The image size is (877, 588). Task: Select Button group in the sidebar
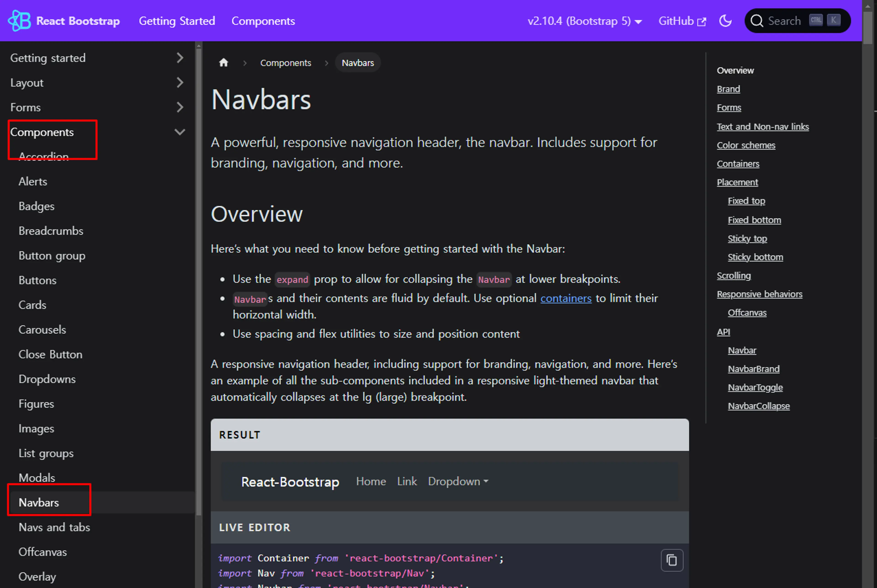52,256
